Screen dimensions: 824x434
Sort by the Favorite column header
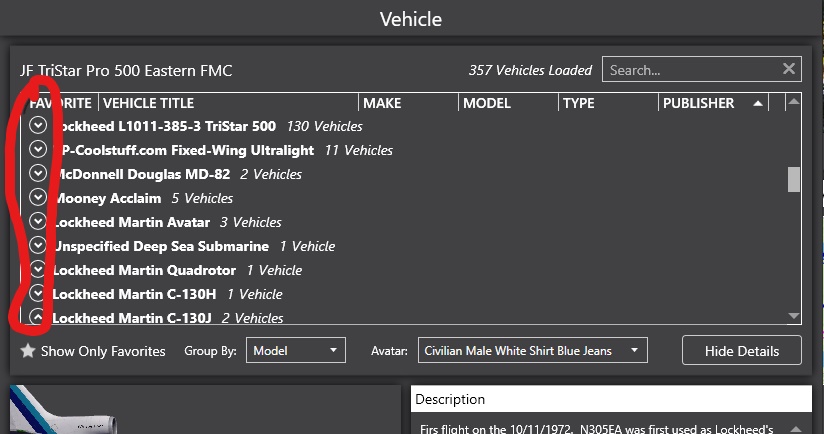pyautogui.click(x=60, y=103)
